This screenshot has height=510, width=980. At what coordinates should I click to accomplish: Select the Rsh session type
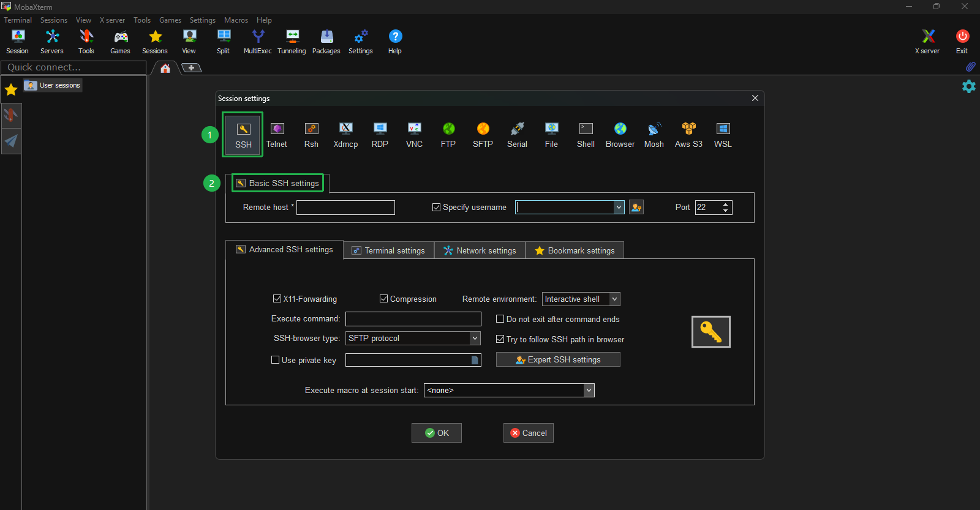(x=311, y=135)
